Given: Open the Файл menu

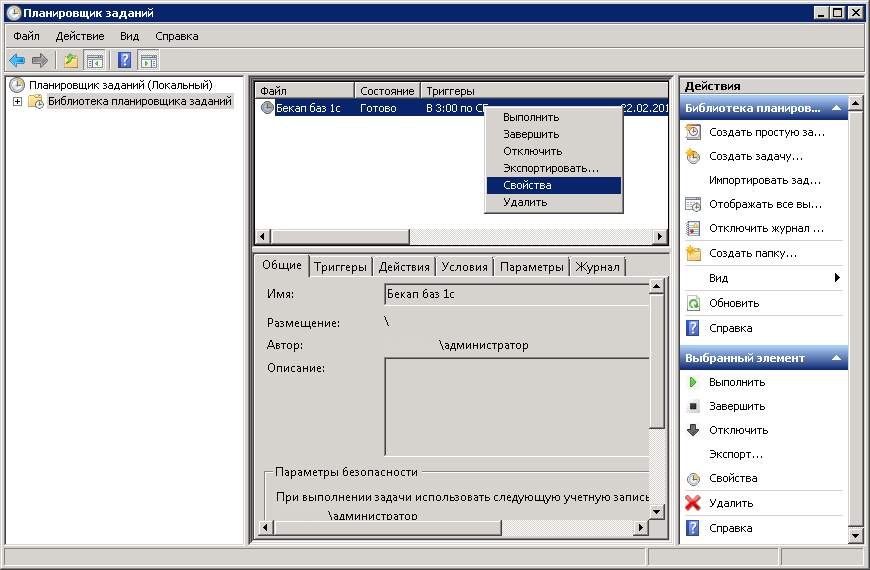Looking at the screenshot, I should [26, 36].
